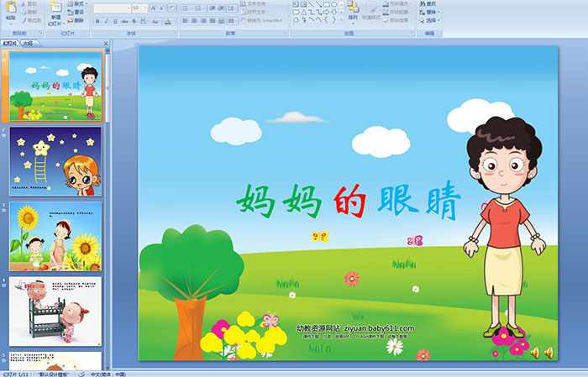The height and width of the screenshot is (377, 588).
Task: Center align the text
Action: pos(194,21)
